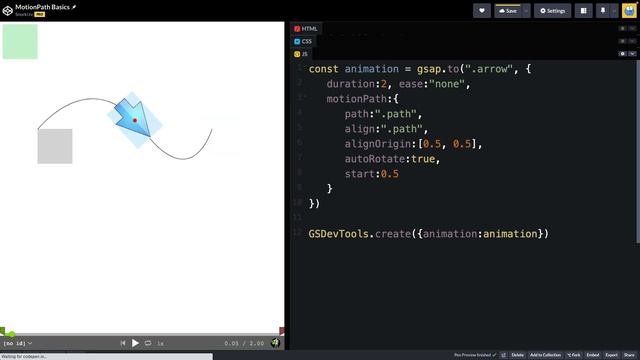
Task: Click the duration:2 code line
Action: pos(398,84)
